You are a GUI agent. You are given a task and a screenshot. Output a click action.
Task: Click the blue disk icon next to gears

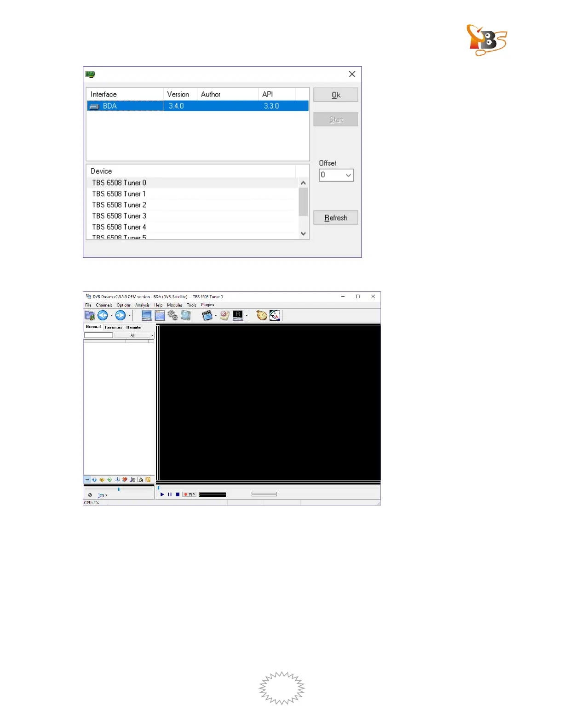coord(185,315)
